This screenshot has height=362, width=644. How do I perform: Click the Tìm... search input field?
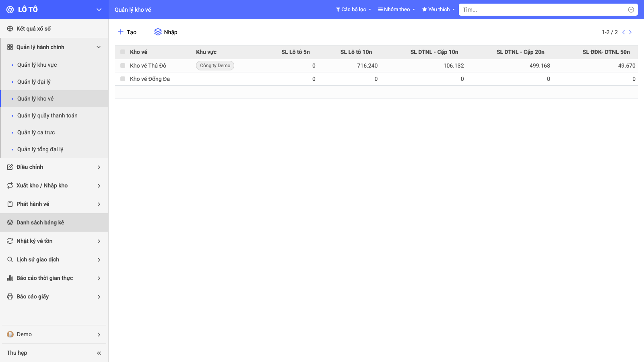(543, 10)
